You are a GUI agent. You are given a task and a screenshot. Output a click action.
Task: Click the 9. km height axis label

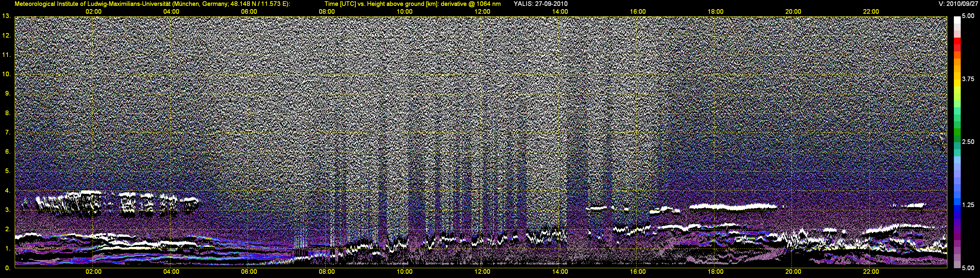pos(8,93)
